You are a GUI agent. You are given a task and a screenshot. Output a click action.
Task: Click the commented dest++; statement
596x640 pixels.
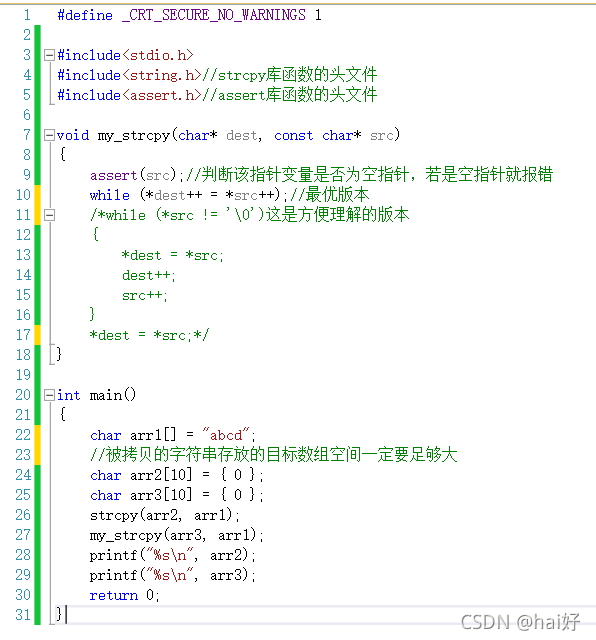pos(149,276)
